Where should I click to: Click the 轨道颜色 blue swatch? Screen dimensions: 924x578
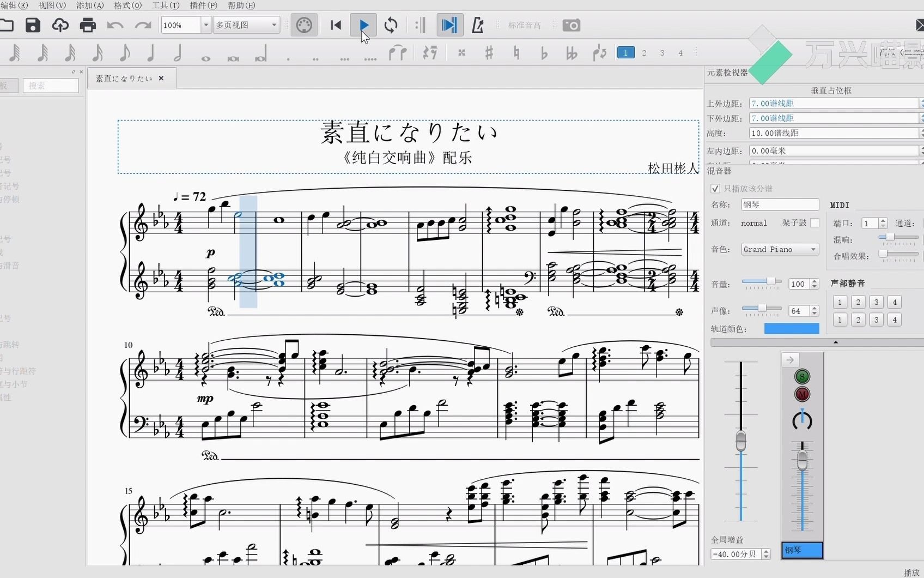(x=792, y=328)
